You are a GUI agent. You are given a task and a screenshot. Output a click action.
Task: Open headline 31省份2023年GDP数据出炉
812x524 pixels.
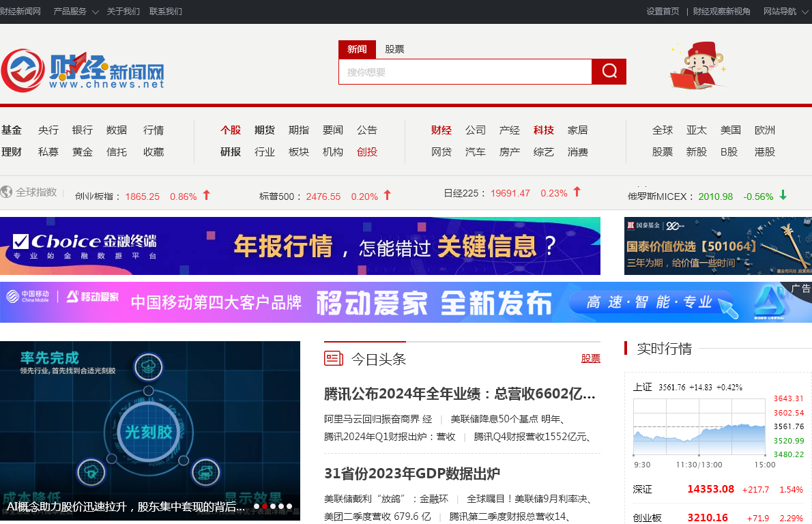point(412,474)
